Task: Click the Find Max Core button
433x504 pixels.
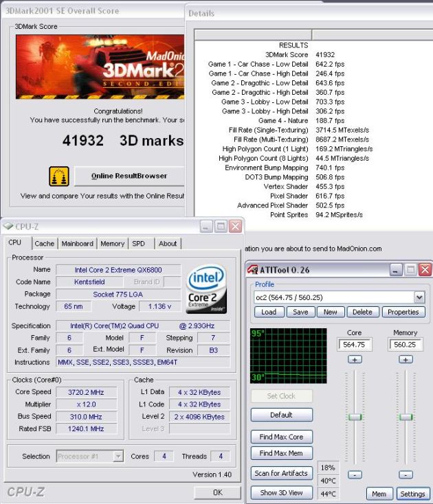Action: (x=282, y=437)
